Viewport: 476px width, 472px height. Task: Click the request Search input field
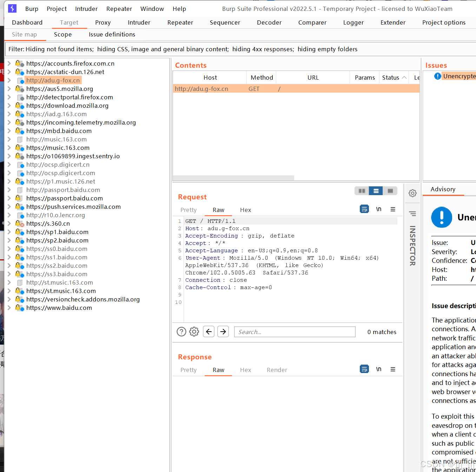coord(295,332)
